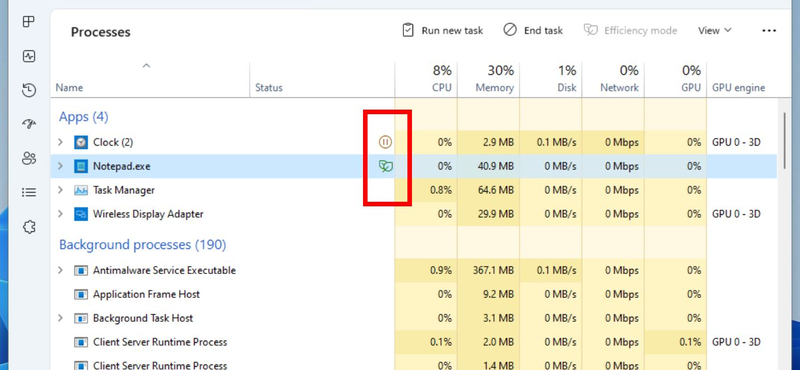Select Background Task Host row name

[x=143, y=318]
